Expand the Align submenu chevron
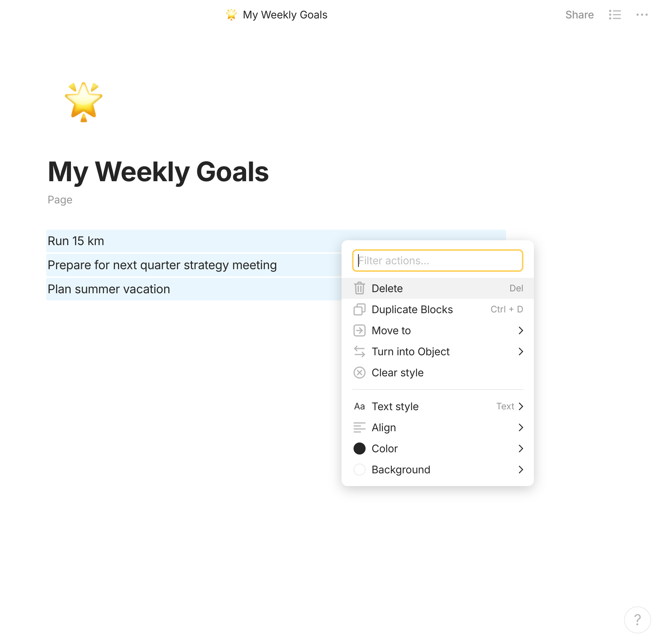The image size is (659, 644). click(x=520, y=427)
